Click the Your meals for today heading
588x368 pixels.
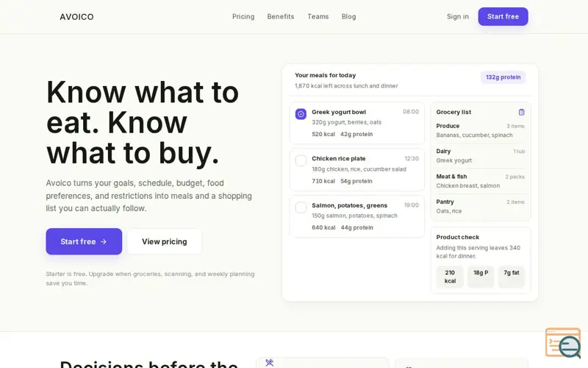325,75
